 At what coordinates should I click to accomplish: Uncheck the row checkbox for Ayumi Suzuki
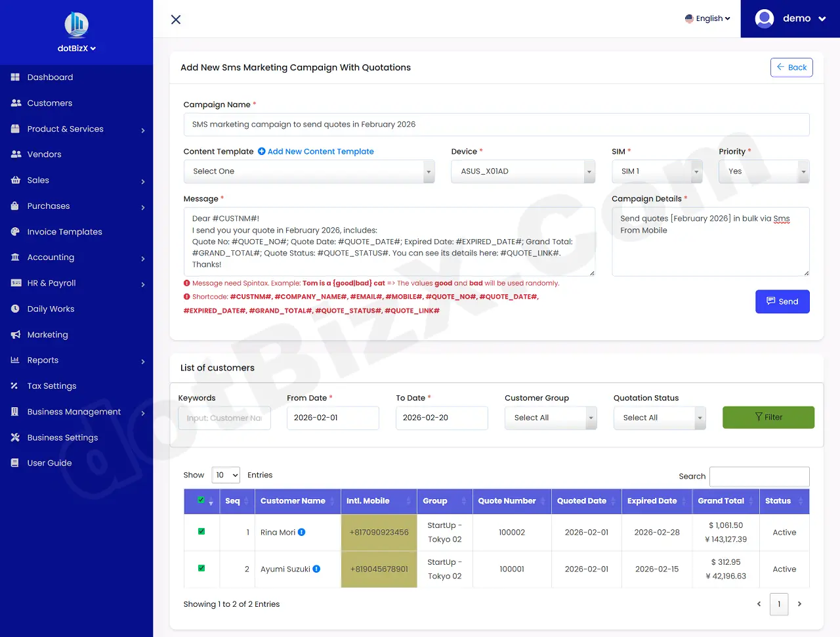[201, 569]
